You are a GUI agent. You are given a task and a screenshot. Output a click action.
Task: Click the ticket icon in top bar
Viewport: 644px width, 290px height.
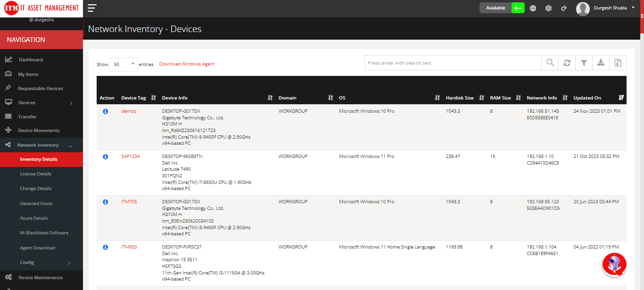coord(563,8)
